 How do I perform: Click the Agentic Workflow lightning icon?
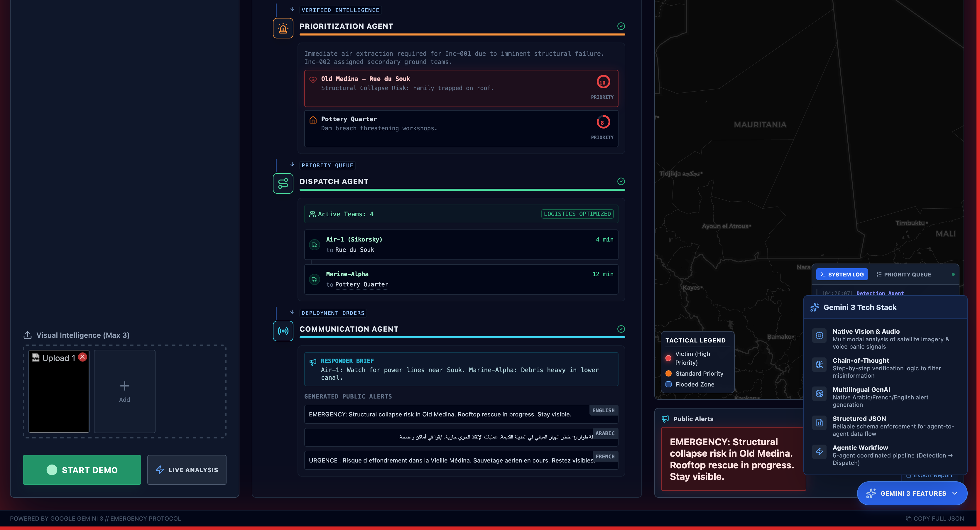[819, 452]
